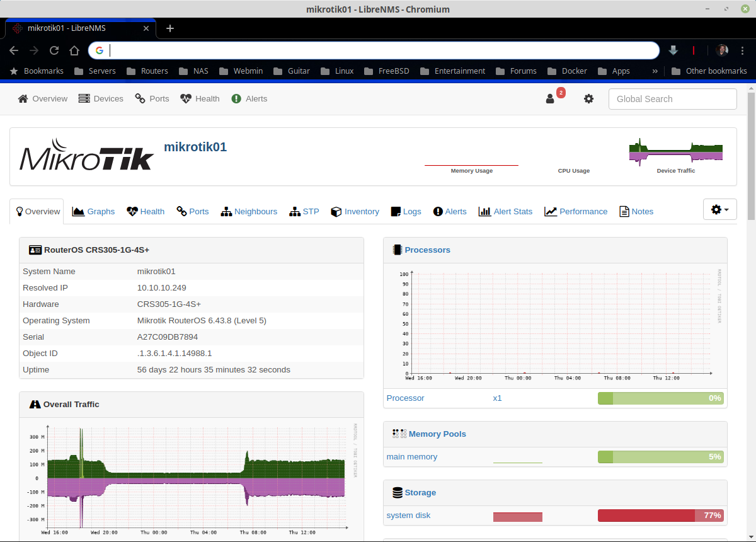Viewport: 756px width, 542px height.
Task: Open the Overall Traffic graph
Action: [x=192, y=479]
